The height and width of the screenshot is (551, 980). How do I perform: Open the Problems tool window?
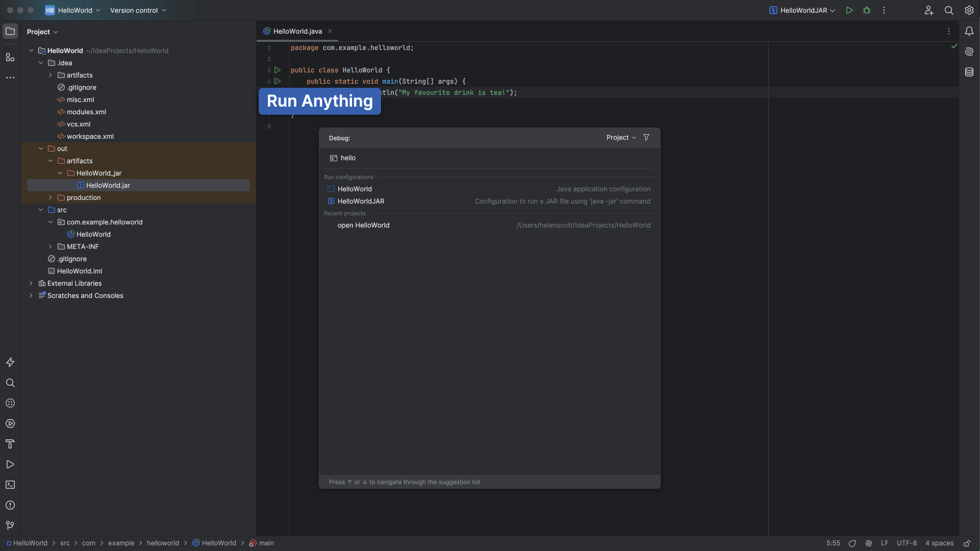pyautogui.click(x=10, y=505)
